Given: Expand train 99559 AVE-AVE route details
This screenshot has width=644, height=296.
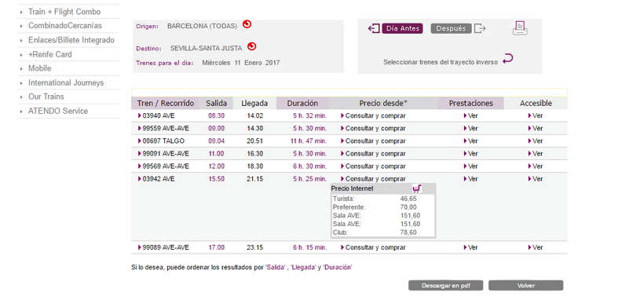Looking at the screenshot, I should pos(163,129).
